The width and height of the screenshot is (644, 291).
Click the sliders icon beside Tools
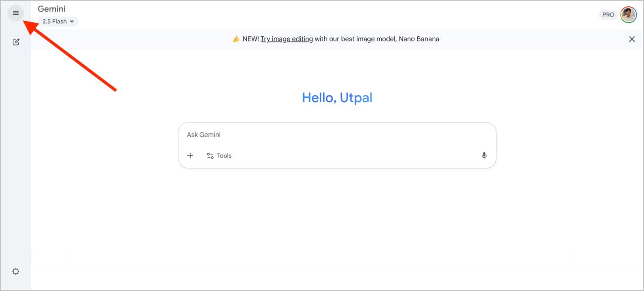point(210,155)
